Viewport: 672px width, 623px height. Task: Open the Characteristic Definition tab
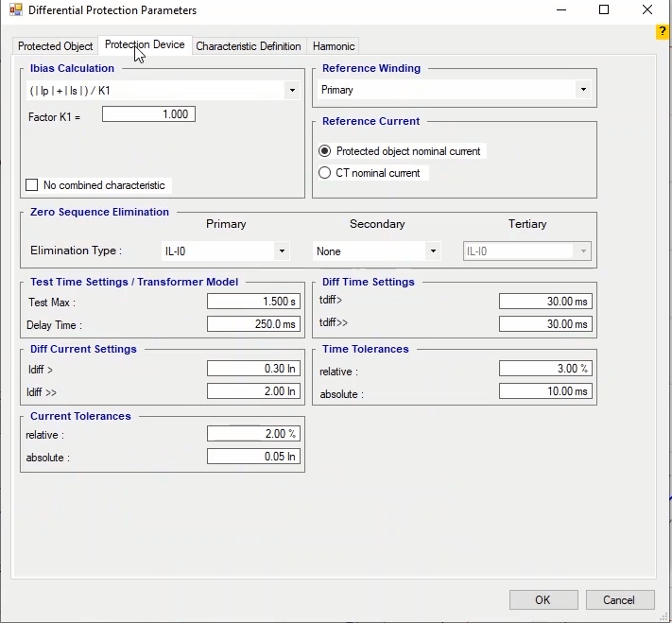[x=249, y=46]
